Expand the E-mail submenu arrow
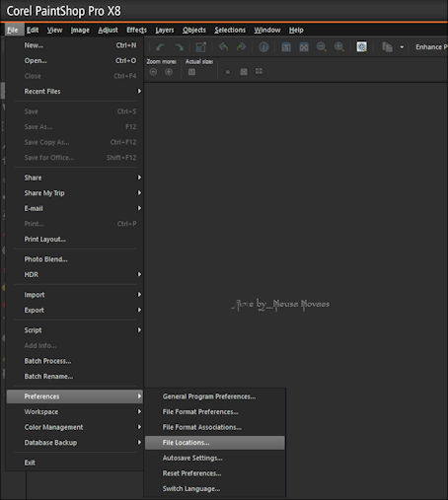The image size is (448, 500). [139, 208]
